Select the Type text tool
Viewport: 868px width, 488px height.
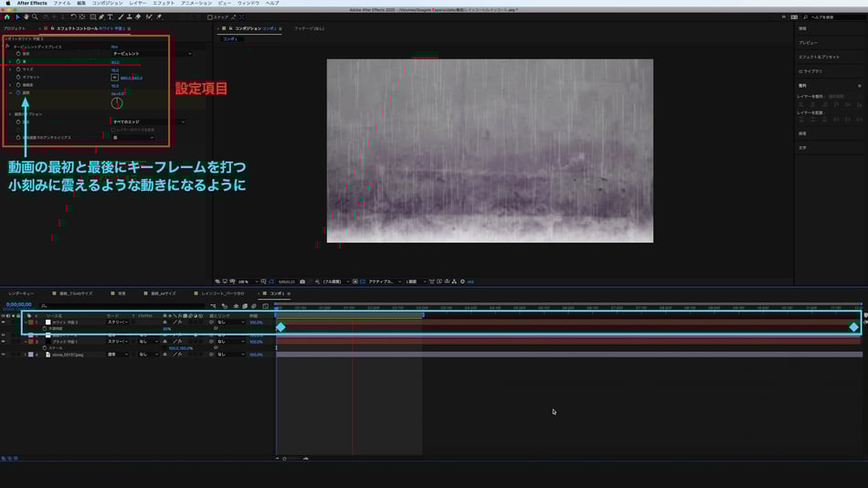tap(111, 16)
